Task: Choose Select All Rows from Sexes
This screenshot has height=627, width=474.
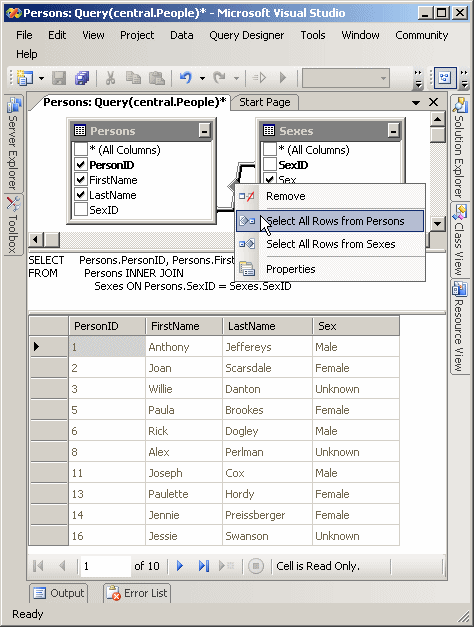Action: [x=330, y=244]
